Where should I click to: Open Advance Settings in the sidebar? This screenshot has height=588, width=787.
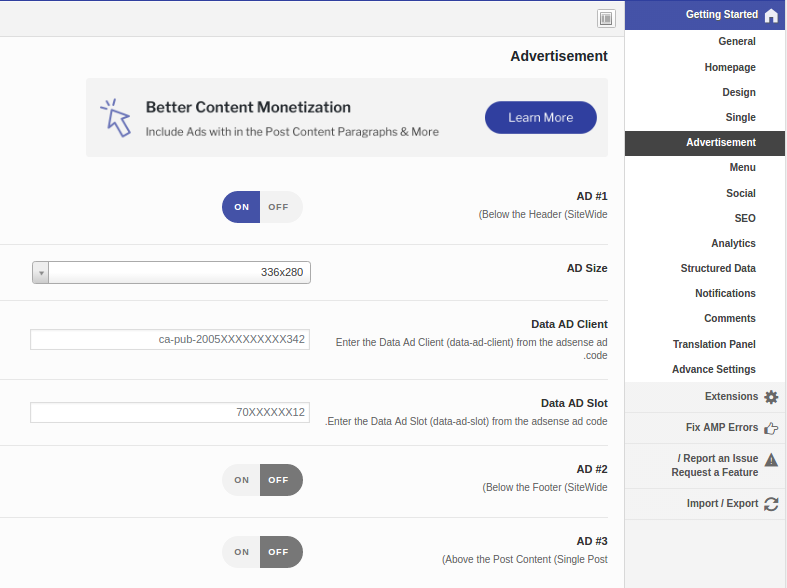[714, 369]
